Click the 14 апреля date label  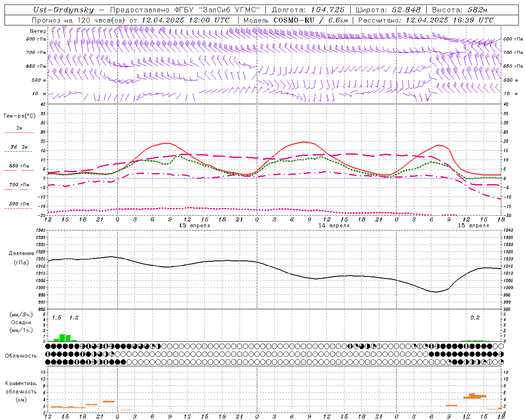coord(334,226)
